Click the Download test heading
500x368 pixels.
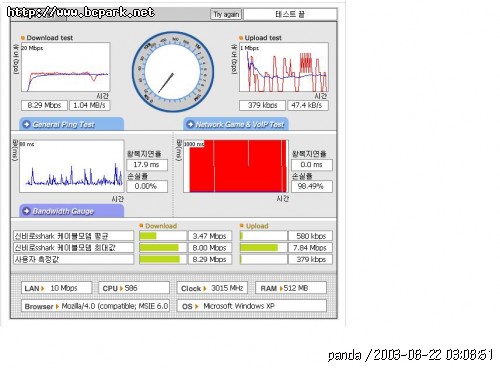click(x=49, y=38)
